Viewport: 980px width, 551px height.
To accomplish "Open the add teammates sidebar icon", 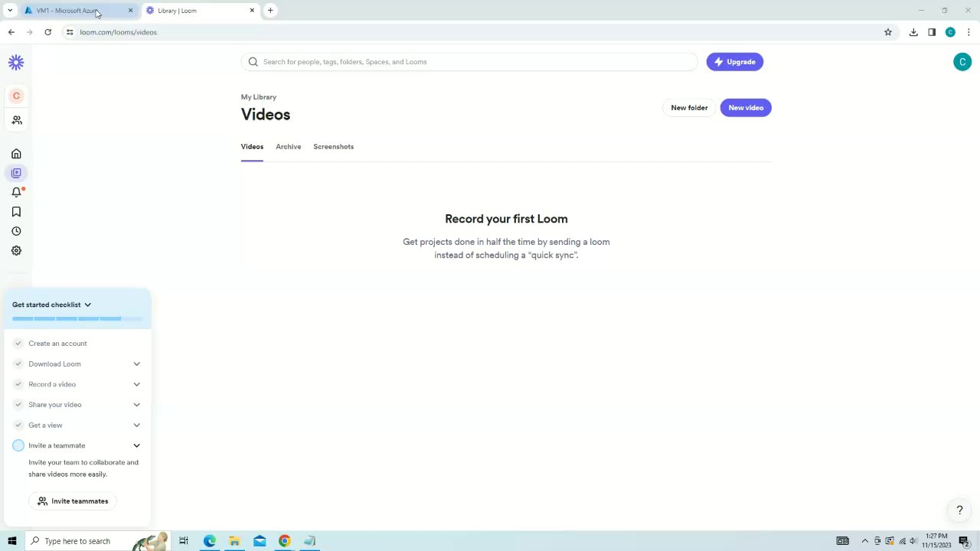I will coord(16,120).
